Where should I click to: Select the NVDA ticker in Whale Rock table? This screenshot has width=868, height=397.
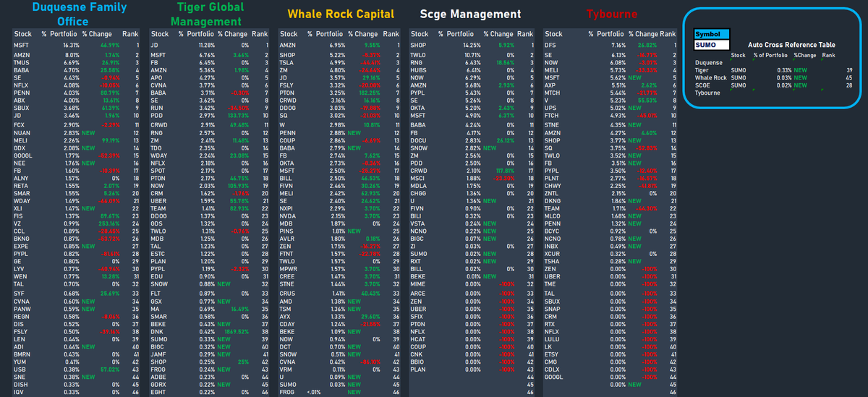(x=288, y=215)
